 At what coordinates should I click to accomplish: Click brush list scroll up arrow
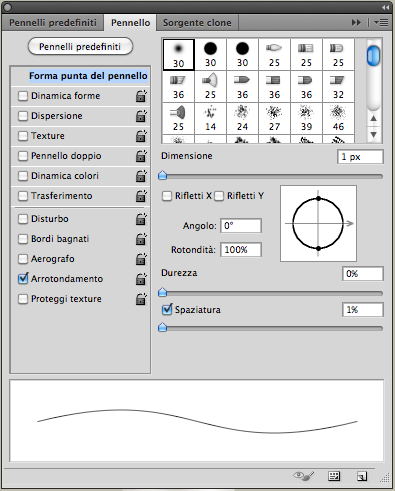click(374, 118)
